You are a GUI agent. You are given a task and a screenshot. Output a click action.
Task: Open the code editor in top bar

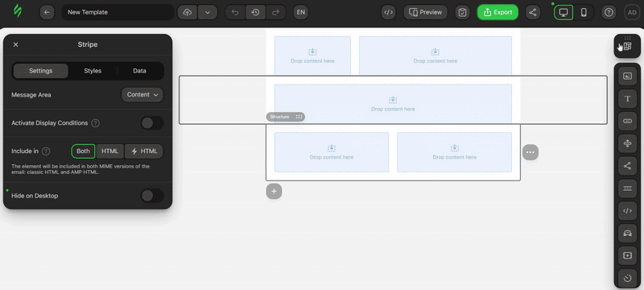388,12
